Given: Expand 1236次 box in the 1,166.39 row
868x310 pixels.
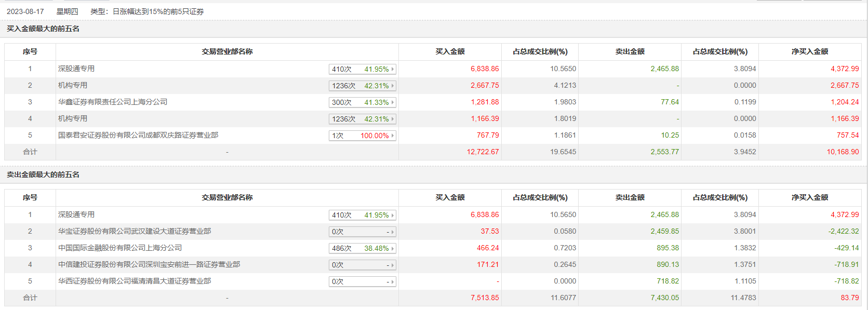Looking at the screenshot, I should (x=362, y=119).
